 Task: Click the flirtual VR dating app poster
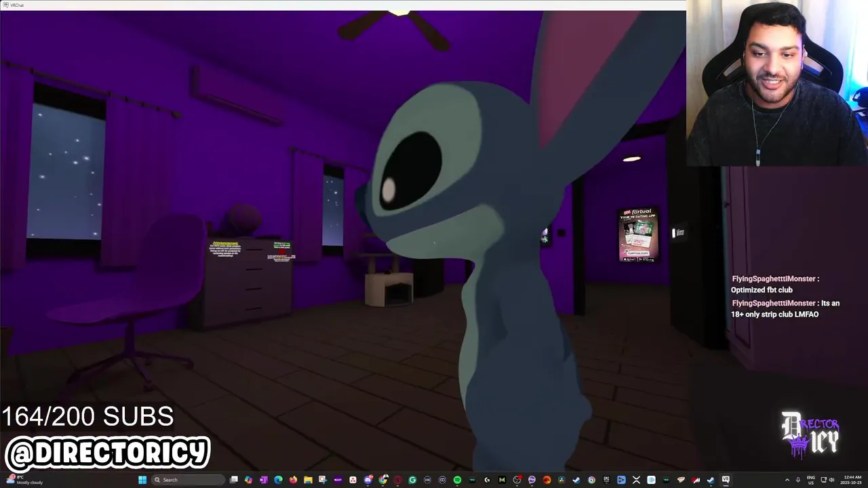pyautogui.click(x=638, y=234)
